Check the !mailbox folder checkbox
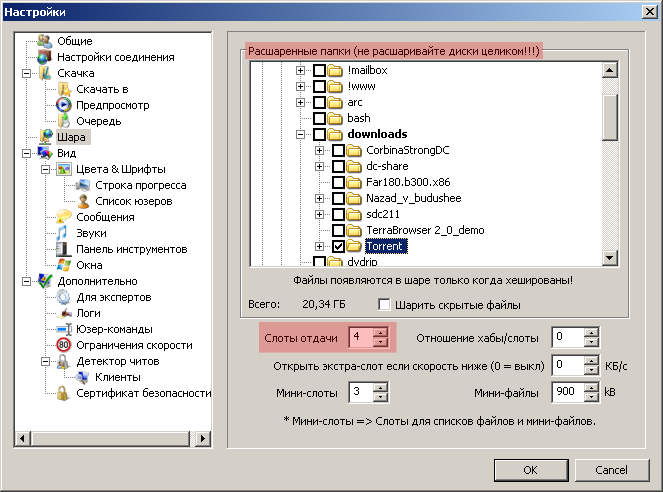 [319, 70]
